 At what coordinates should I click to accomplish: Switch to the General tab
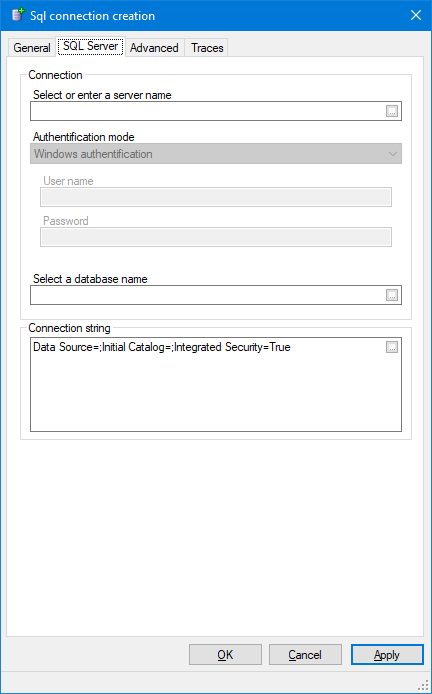tap(32, 48)
